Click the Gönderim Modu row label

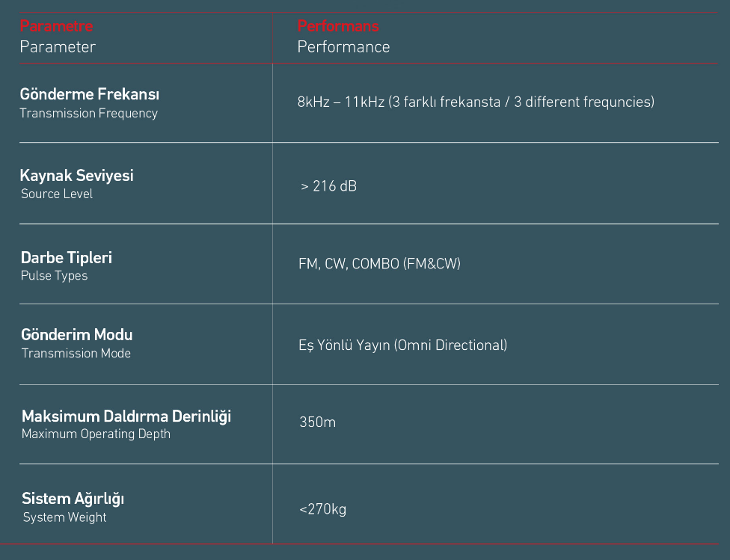(76, 335)
